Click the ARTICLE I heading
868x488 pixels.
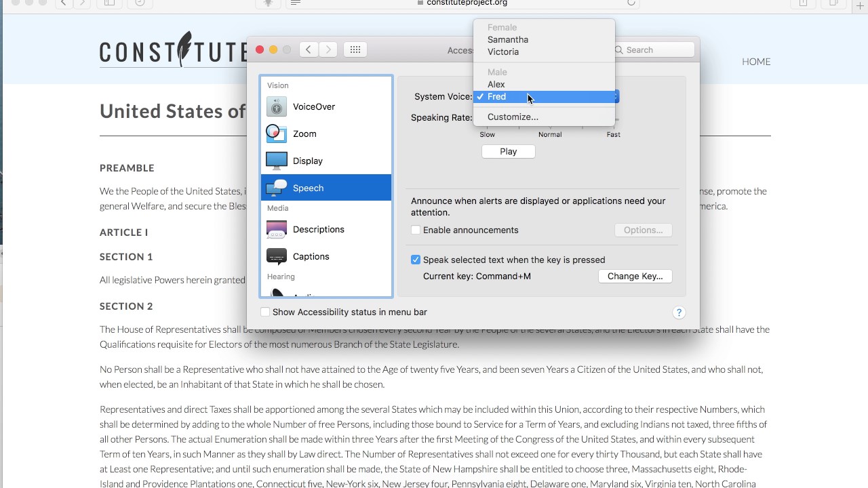coord(123,232)
